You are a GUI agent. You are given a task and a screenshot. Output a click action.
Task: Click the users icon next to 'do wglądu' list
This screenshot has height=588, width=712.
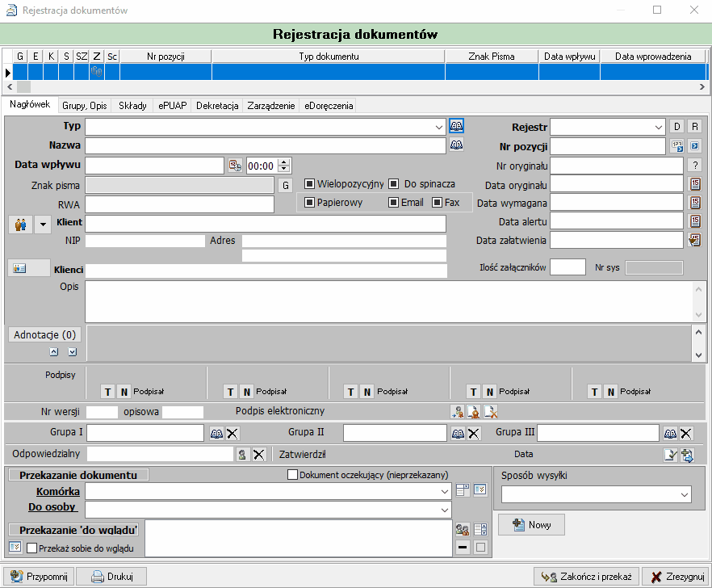click(463, 529)
